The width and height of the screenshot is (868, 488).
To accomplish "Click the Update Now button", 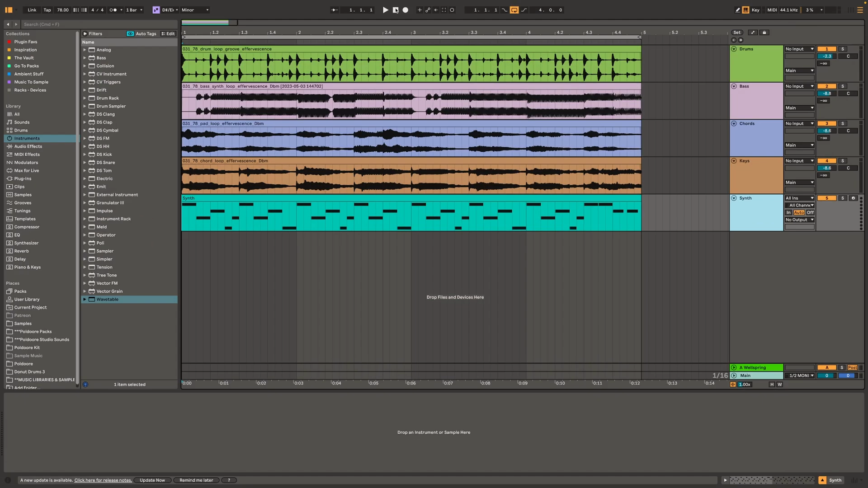I will click(x=152, y=480).
